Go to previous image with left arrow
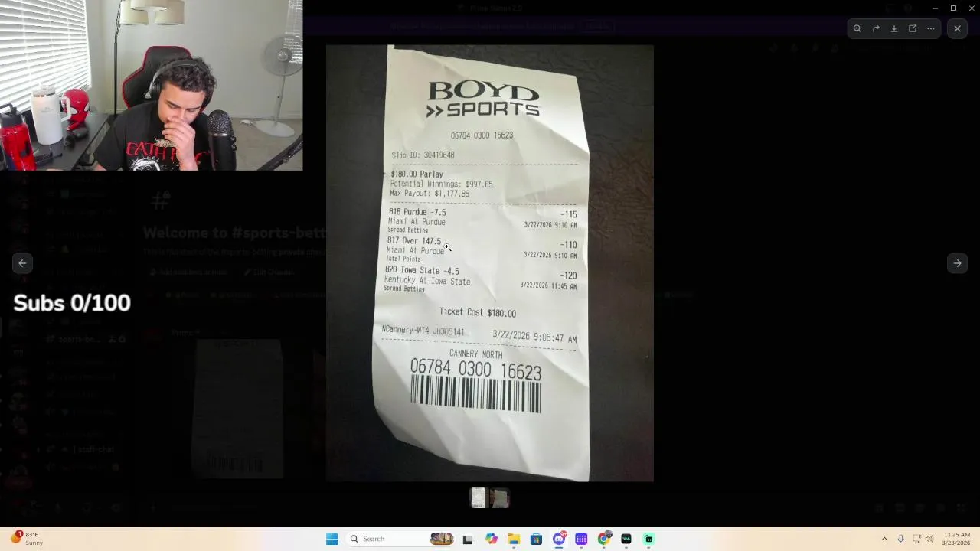 coord(22,263)
